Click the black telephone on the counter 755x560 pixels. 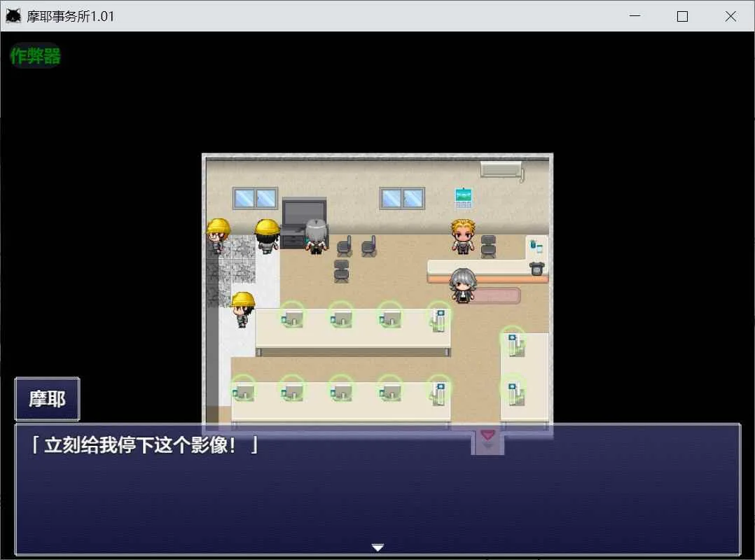pos(536,268)
